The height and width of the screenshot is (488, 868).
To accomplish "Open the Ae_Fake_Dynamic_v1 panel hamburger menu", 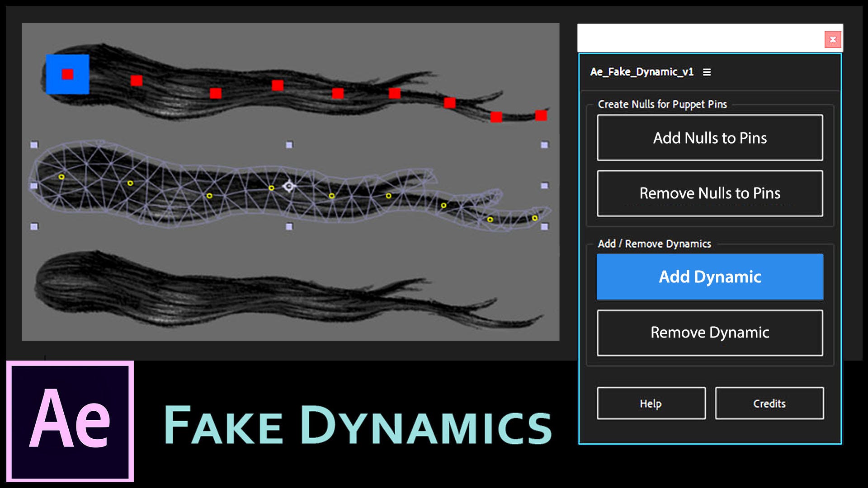I will point(707,72).
